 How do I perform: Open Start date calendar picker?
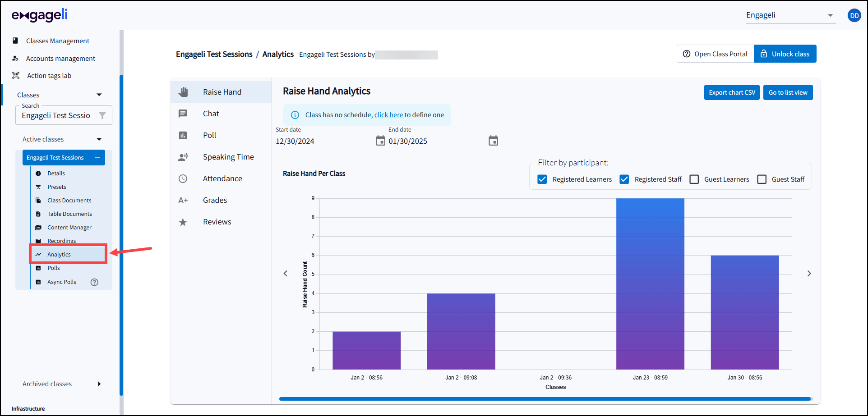point(380,141)
